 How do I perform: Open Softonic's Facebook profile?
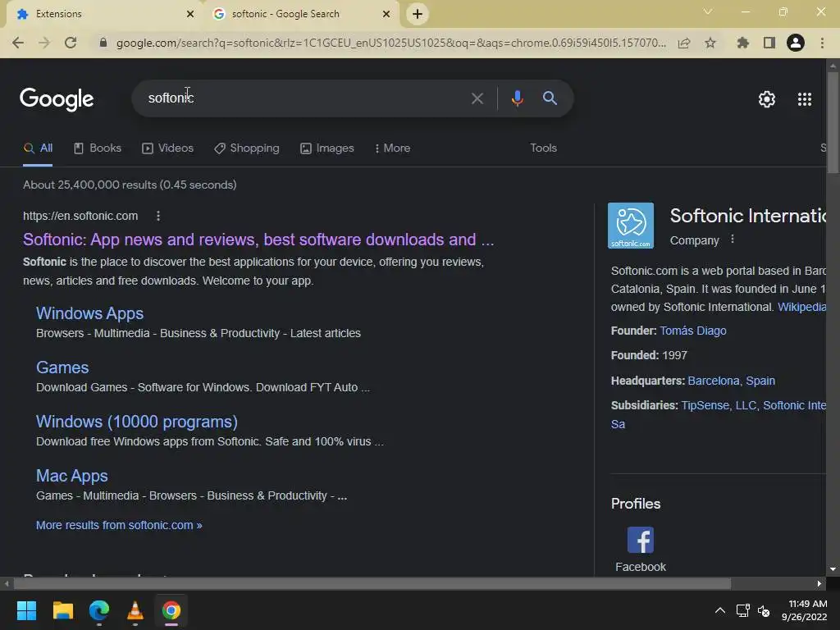[640, 549]
